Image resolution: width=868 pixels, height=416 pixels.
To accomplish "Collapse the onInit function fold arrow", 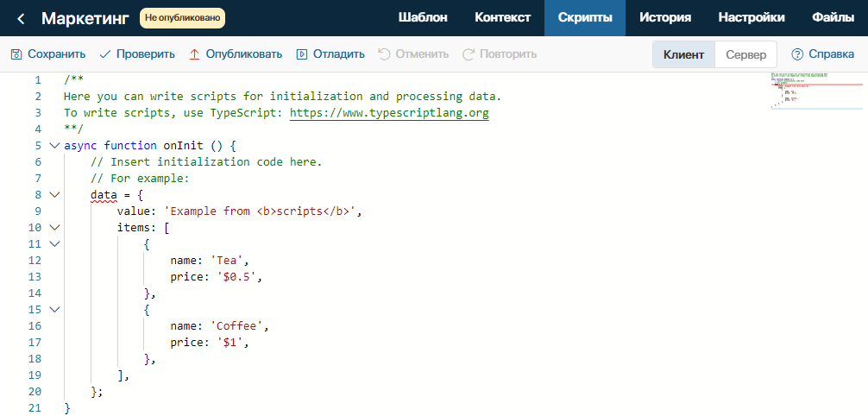I will coord(54,146).
